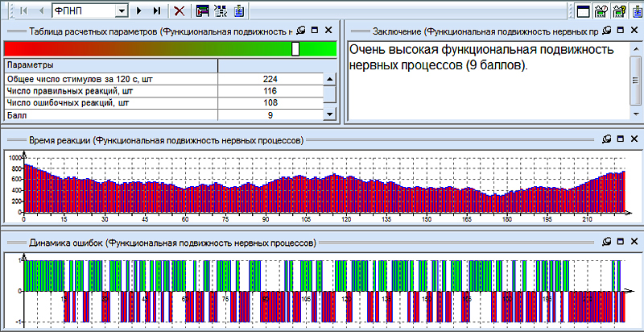This screenshot has height=332, width=644.
Task: Click the white marker on color scale
Action: point(295,48)
